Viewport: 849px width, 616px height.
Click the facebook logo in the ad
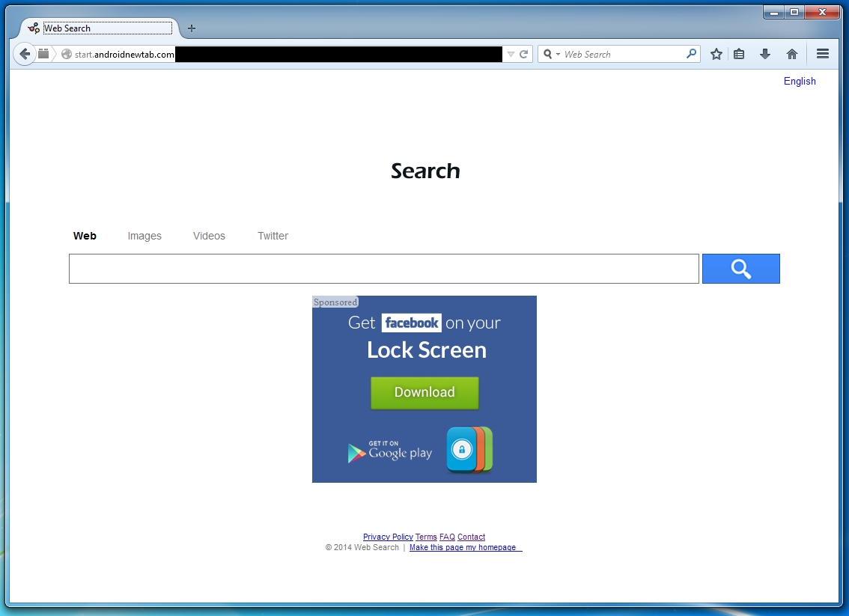click(411, 323)
